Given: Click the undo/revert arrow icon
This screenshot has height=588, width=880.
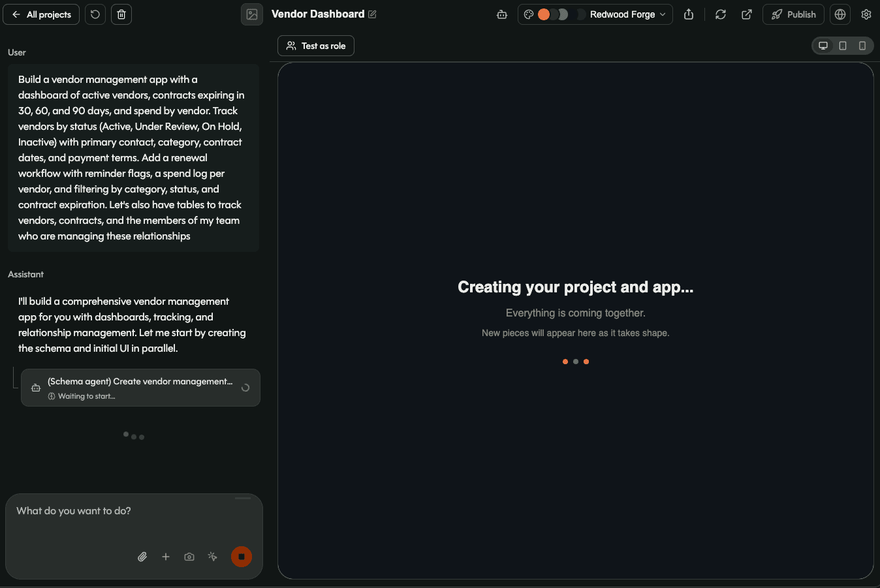Looking at the screenshot, I should pos(95,14).
